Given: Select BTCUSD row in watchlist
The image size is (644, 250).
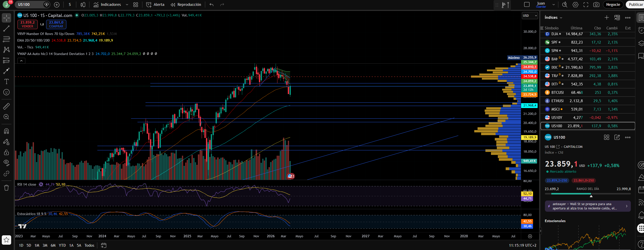Looking at the screenshot, I should [x=588, y=93].
